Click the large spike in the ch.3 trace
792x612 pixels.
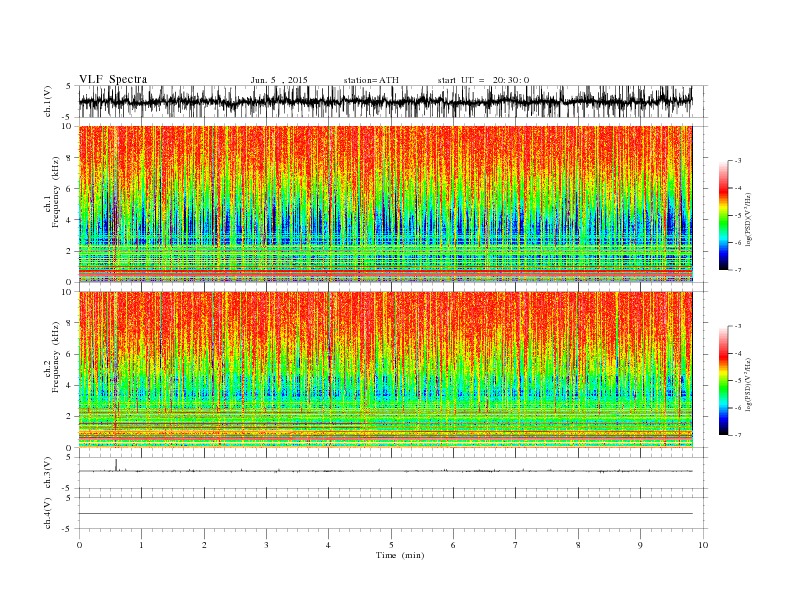tap(116, 465)
